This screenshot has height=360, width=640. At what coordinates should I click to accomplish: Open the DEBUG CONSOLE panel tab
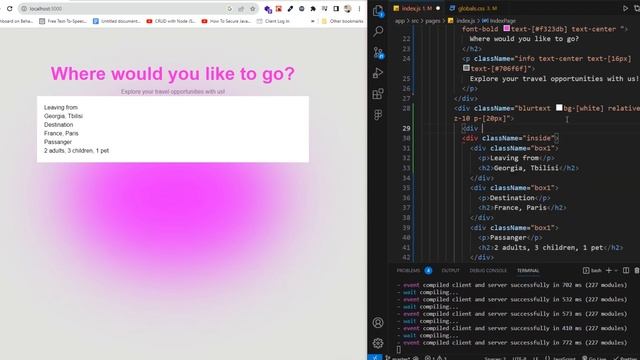tap(488, 270)
